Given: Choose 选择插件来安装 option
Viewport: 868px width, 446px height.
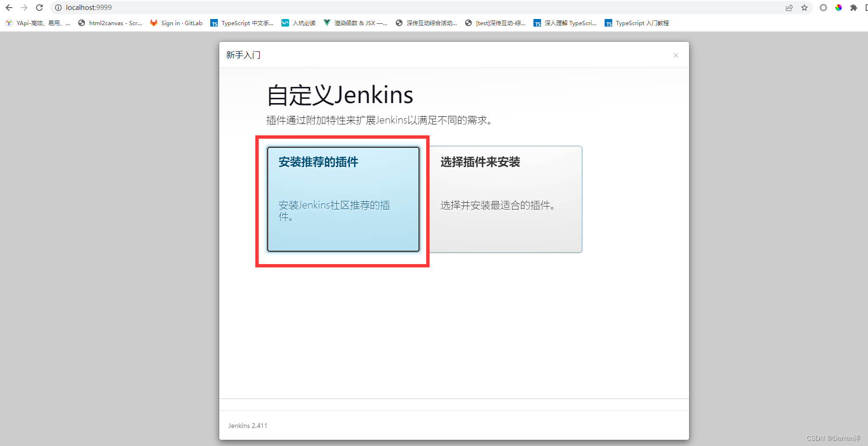Looking at the screenshot, I should click(x=505, y=199).
